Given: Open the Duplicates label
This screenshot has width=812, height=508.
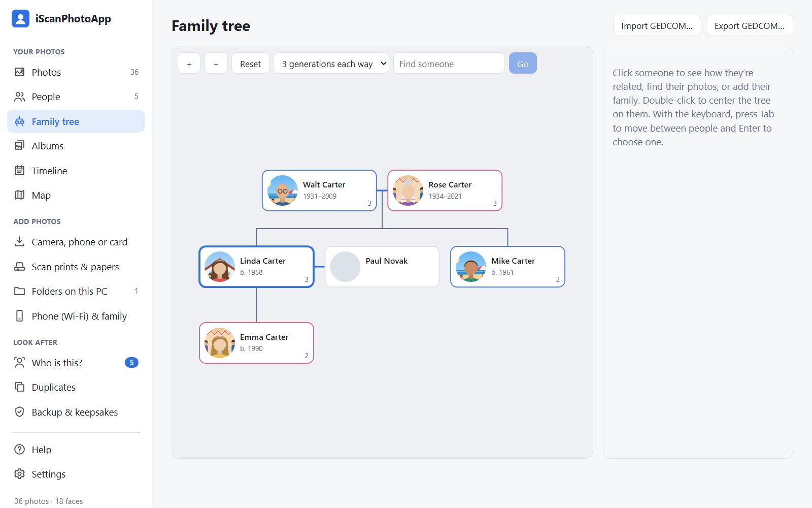Looking at the screenshot, I should pos(53,387).
